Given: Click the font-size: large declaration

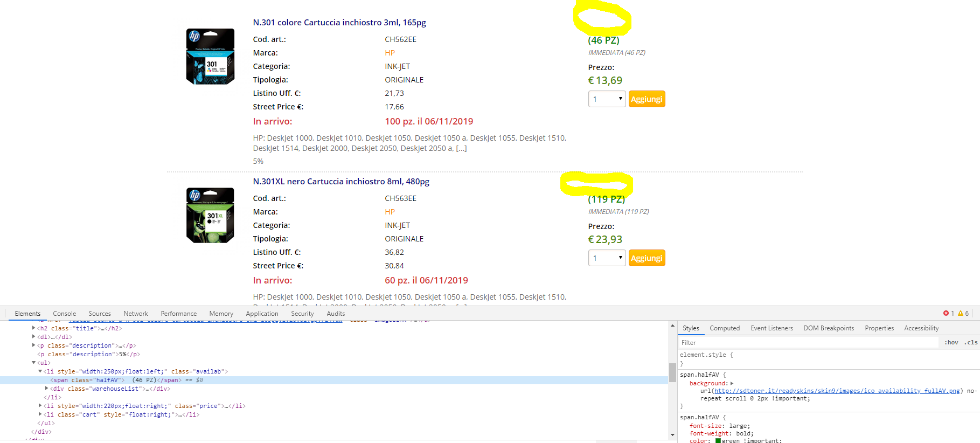Looking at the screenshot, I should pyautogui.click(x=720, y=426).
